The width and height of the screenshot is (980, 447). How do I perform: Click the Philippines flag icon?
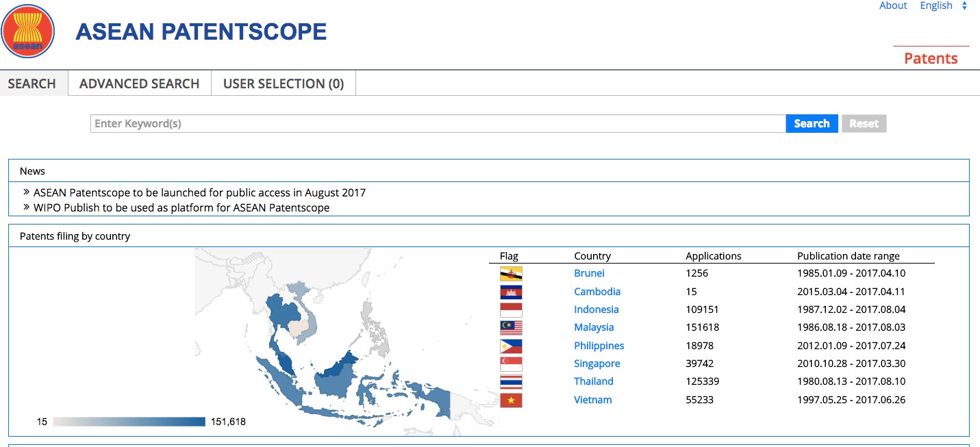pos(511,346)
